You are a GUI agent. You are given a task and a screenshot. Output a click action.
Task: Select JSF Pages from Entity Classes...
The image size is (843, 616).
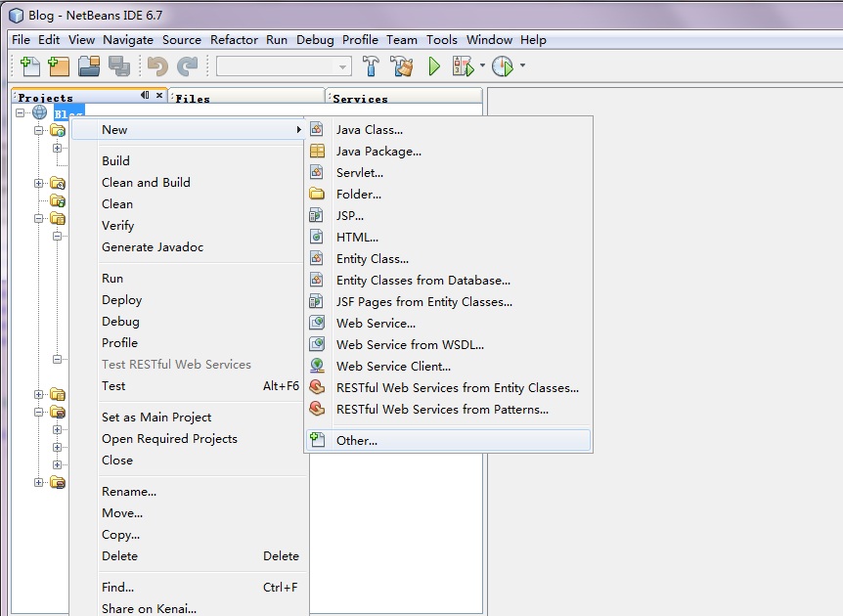tap(424, 301)
